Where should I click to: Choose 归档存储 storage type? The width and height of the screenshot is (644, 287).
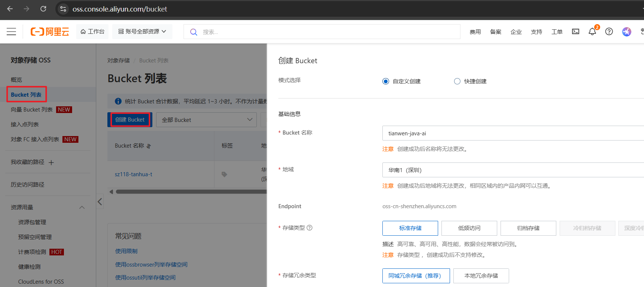pos(528,228)
